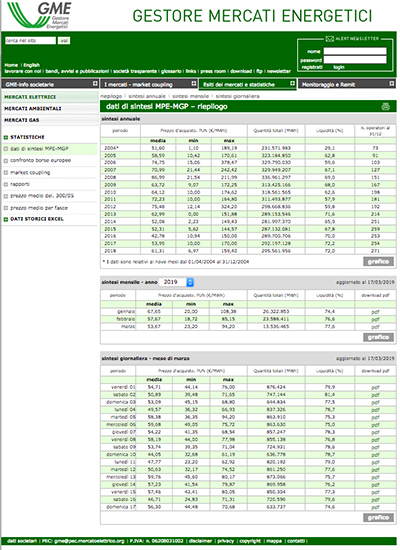Image resolution: width=400 pixels, height=550 pixels.
Task: Click the vai search button
Action: (64, 41)
